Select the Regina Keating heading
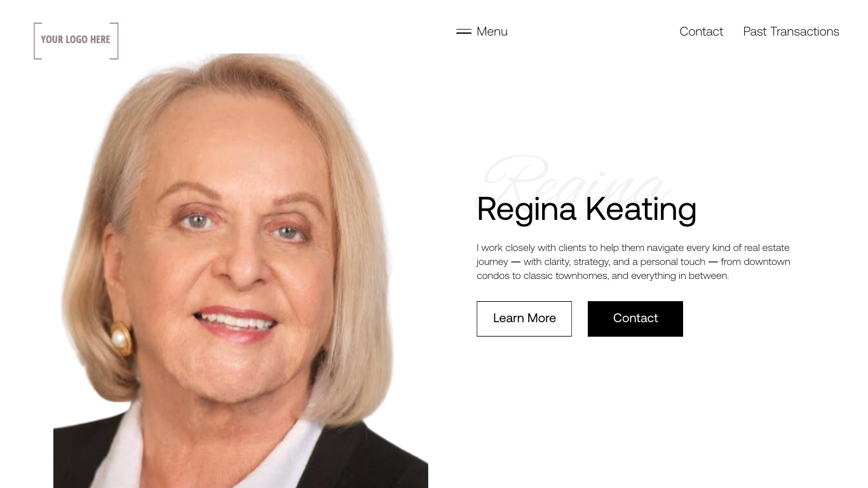 click(x=587, y=209)
